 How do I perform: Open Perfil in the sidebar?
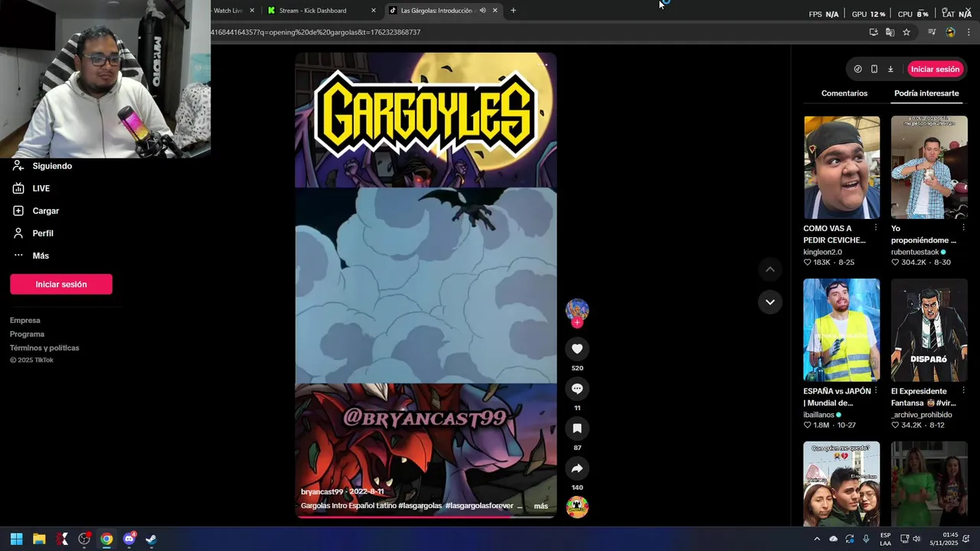(43, 233)
